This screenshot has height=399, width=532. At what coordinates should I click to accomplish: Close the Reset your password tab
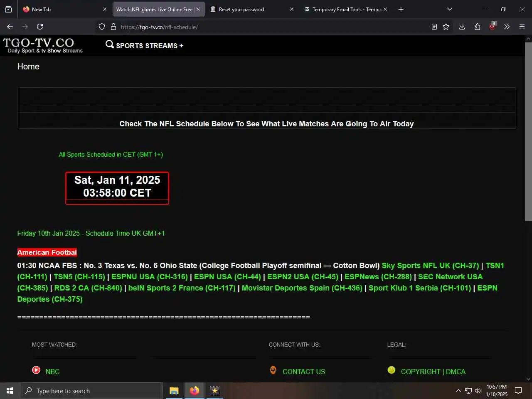(291, 9)
